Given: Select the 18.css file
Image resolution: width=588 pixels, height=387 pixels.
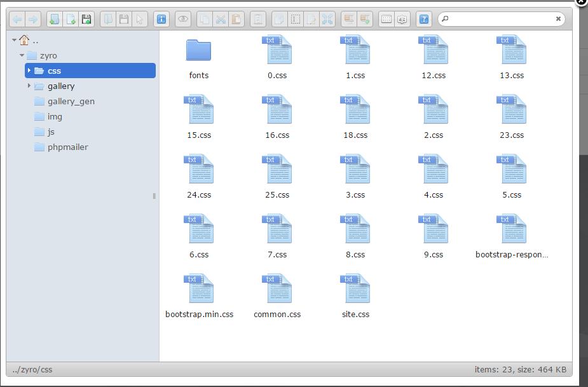Looking at the screenshot, I should (x=355, y=117).
